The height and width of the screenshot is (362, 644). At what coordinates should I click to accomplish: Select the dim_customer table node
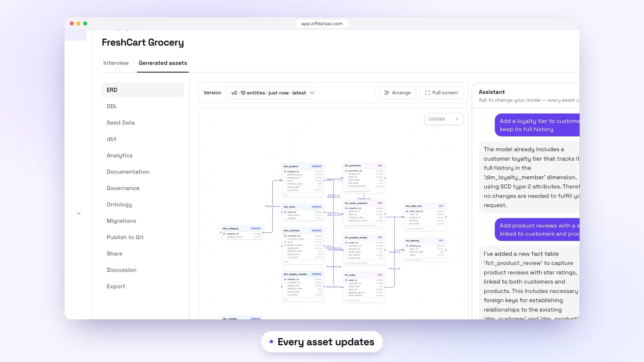point(303,246)
